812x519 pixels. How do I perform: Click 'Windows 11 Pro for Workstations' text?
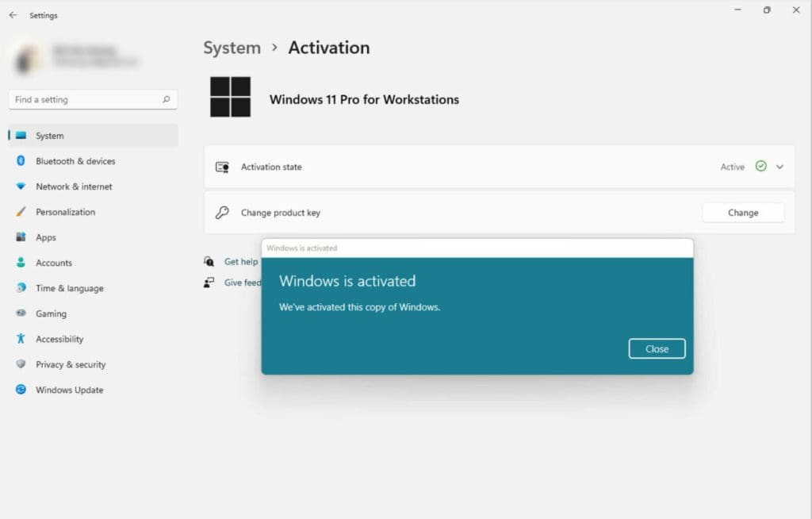tap(364, 99)
